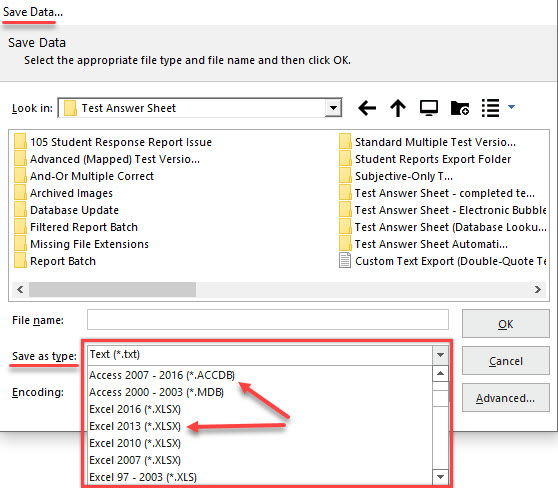This screenshot has height=488, width=558.
Task: Select Excel 97 - 2003 (*.XLS) option
Action: tap(143, 477)
